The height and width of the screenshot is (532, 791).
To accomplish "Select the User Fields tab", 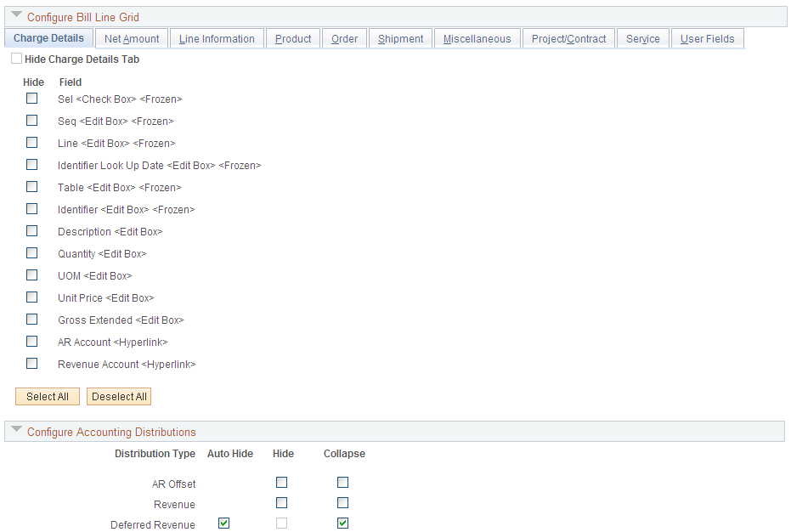I will pos(707,38).
